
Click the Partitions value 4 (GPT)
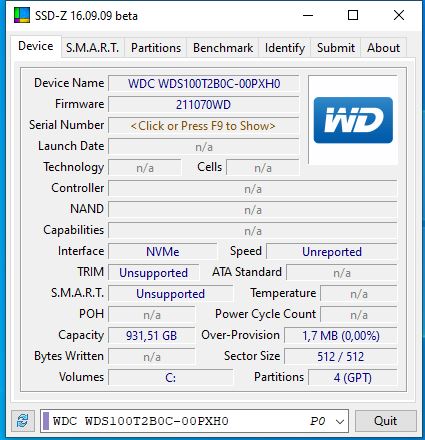(353, 378)
